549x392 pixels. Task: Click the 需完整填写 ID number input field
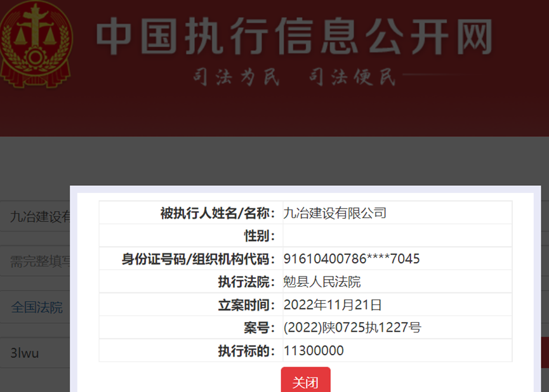(35, 261)
